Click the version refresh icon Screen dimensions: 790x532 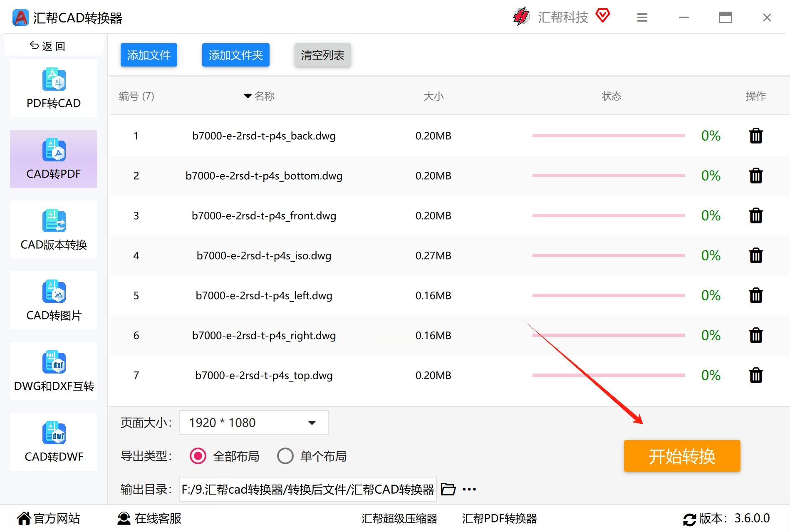[689, 519]
